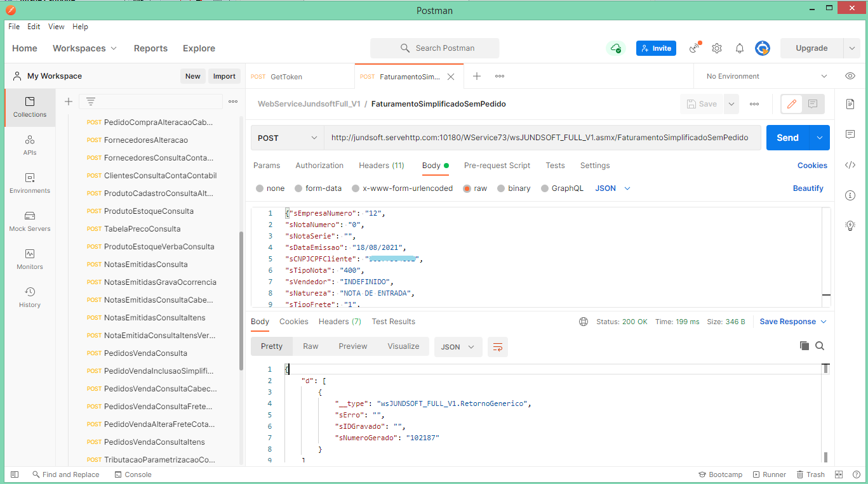
Task: Open the Environments sidebar section
Action: pos(29,183)
